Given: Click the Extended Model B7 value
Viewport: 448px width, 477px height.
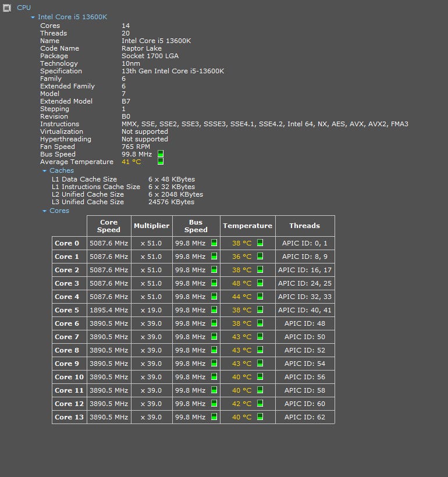Looking at the screenshot, I should pos(126,101).
